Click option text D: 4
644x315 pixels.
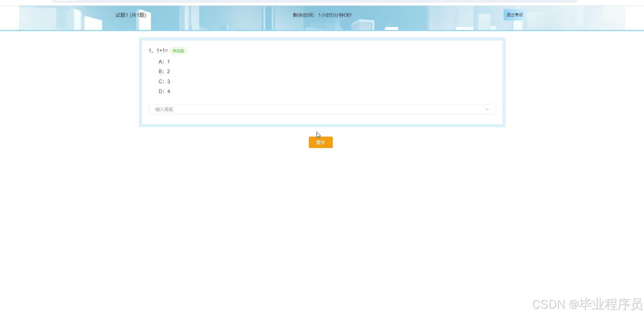pyautogui.click(x=164, y=91)
